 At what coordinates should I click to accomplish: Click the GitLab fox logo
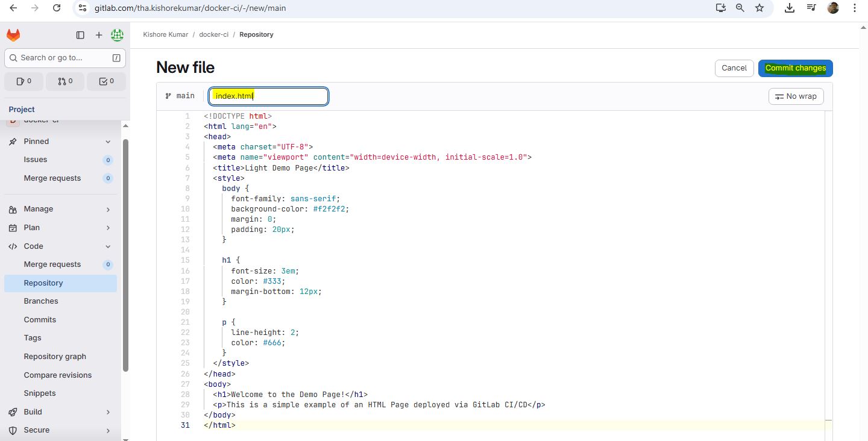[13, 36]
